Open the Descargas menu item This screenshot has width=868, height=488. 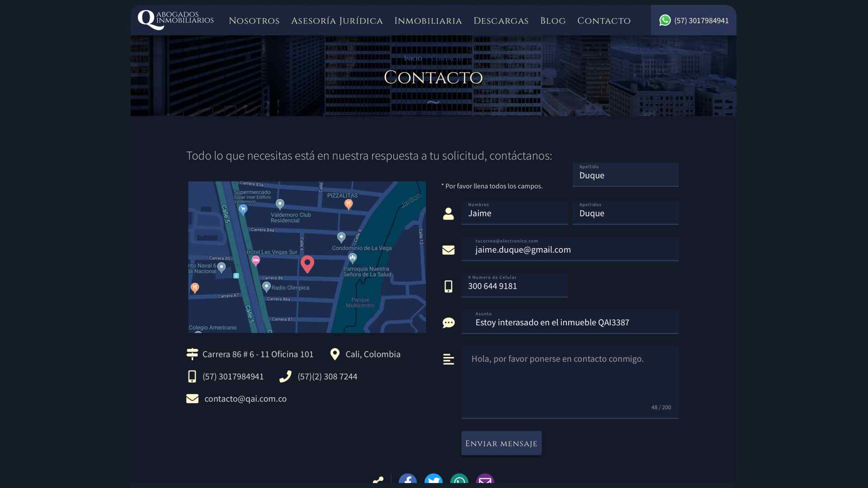501,21
